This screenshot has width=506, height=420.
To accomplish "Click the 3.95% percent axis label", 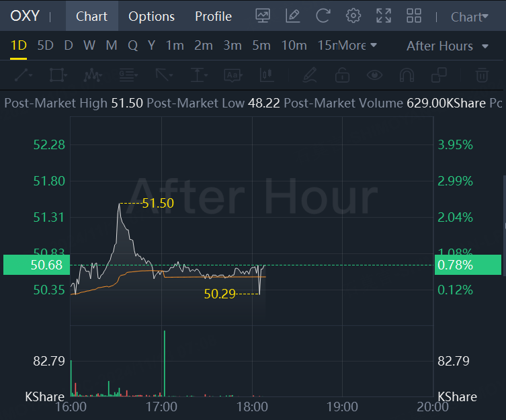I will (x=455, y=144).
